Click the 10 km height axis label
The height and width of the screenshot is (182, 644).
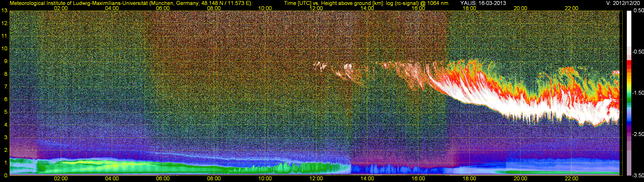(x=5, y=49)
